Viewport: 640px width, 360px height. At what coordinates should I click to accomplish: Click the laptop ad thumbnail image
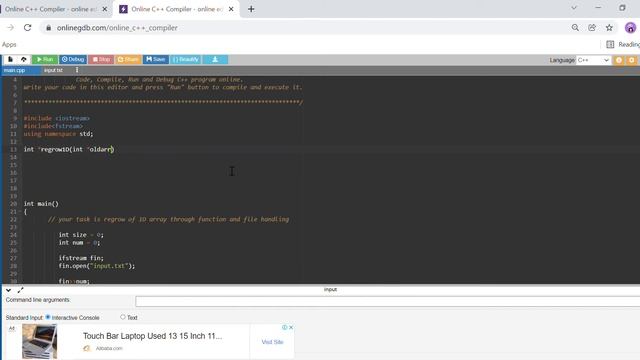coord(40,341)
